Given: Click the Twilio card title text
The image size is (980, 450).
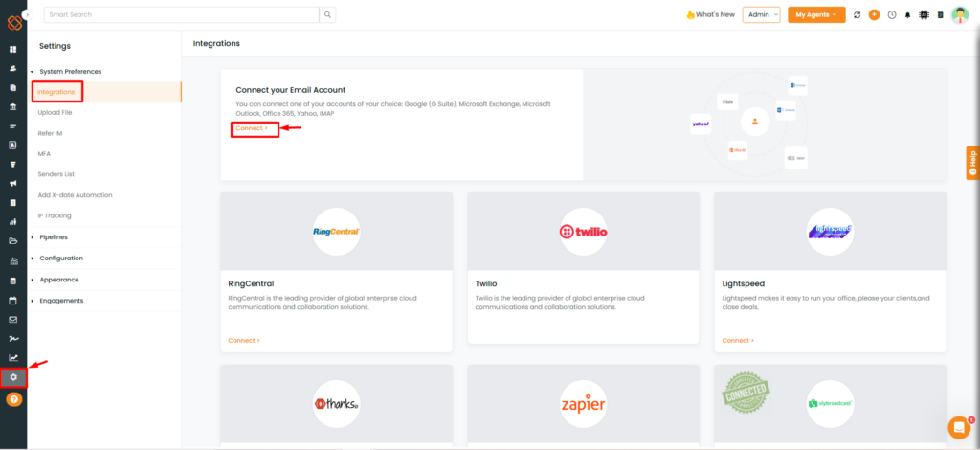Looking at the screenshot, I should (486, 283).
